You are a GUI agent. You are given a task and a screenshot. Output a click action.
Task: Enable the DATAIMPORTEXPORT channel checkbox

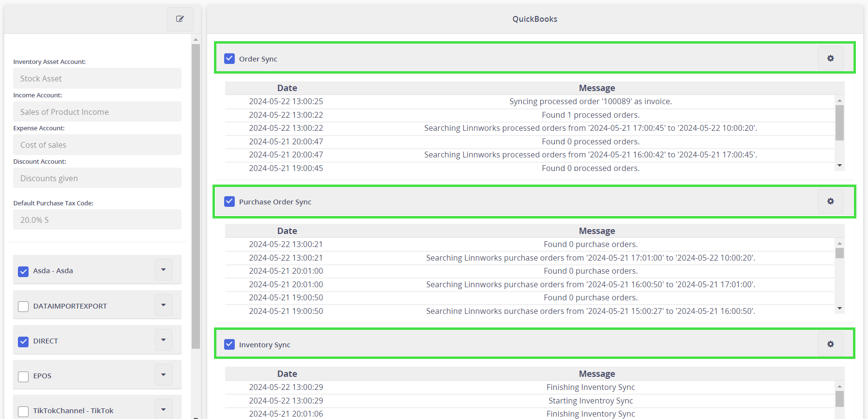pyautogui.click(x=23, y=307)
